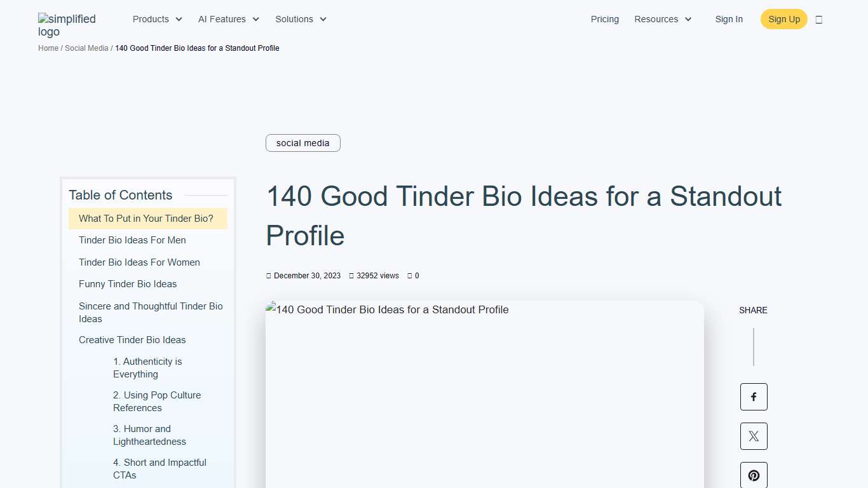Image resolution: width=868 pixels, height=488 pixels.
Task: Open search from the top navigation bar
Action: 819,19
